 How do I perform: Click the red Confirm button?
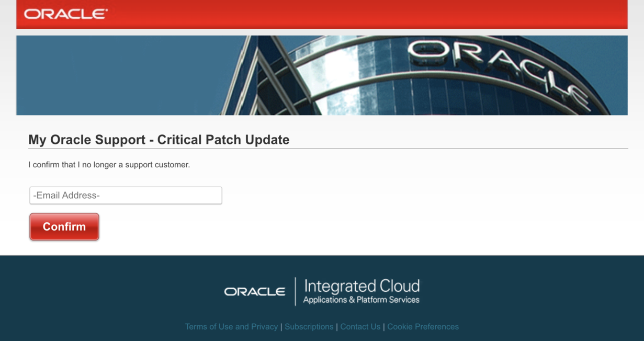(x=64, y=226)
